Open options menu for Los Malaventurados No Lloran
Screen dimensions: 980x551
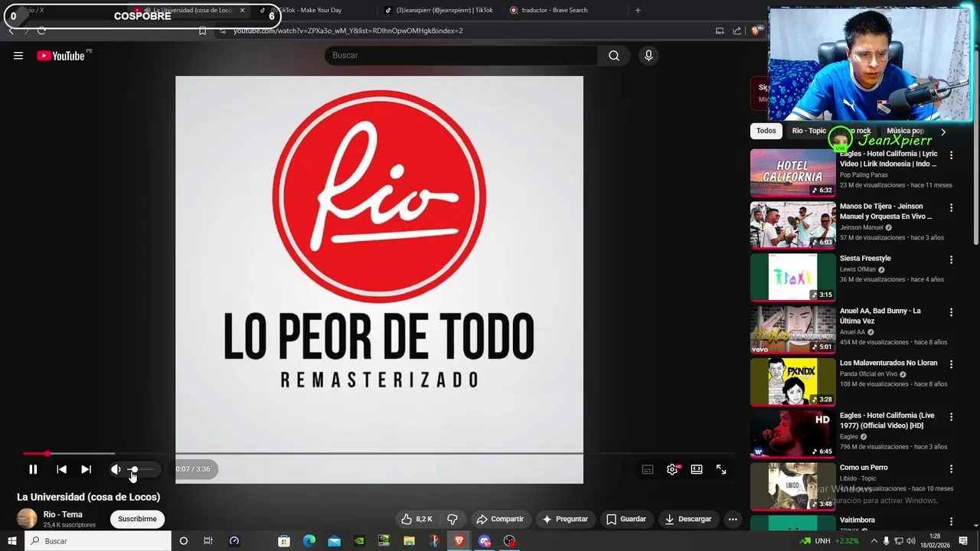pyautogui.click(x=951, y=364)
